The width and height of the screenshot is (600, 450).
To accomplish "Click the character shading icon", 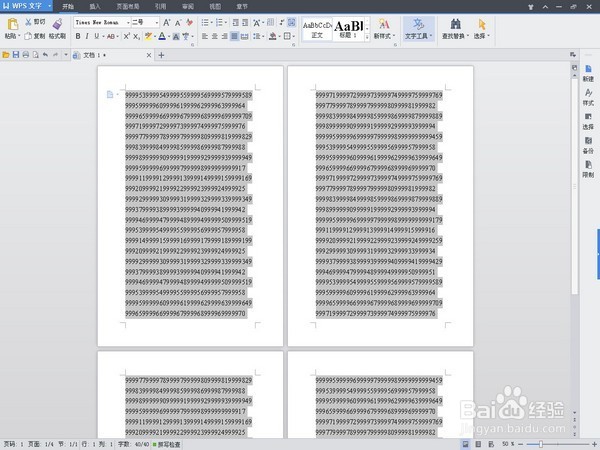I will (x=176, y=36).
